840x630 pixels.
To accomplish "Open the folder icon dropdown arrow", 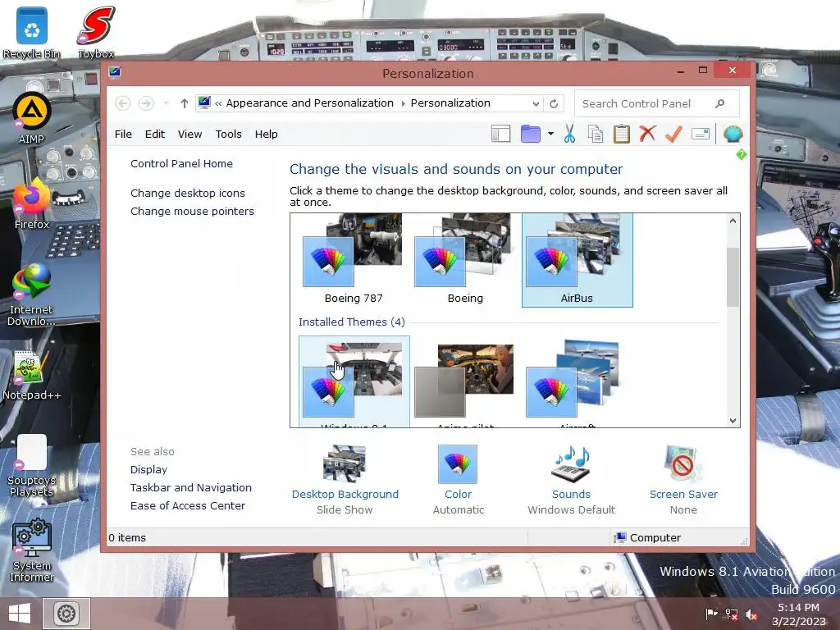I will [550, 134].
